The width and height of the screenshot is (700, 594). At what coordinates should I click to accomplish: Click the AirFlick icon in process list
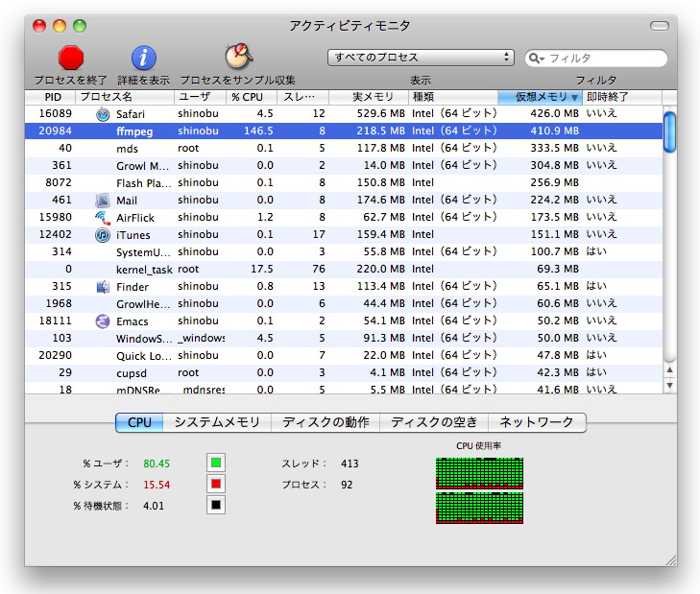pos(103,218)
